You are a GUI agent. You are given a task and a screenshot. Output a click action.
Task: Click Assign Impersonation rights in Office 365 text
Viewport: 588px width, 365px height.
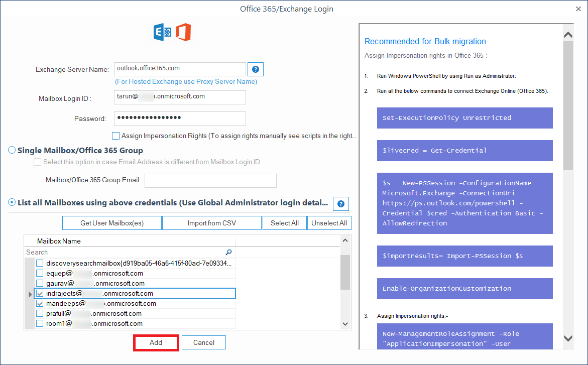pyautogui.click(x=427, y=56)
